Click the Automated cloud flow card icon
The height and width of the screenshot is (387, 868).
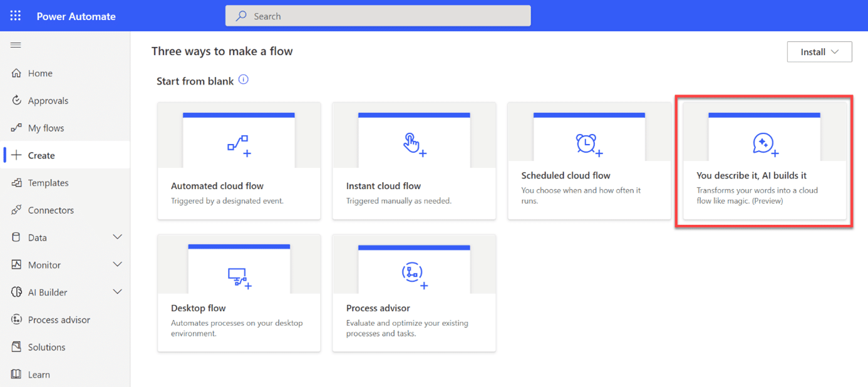tap(239, 145)
